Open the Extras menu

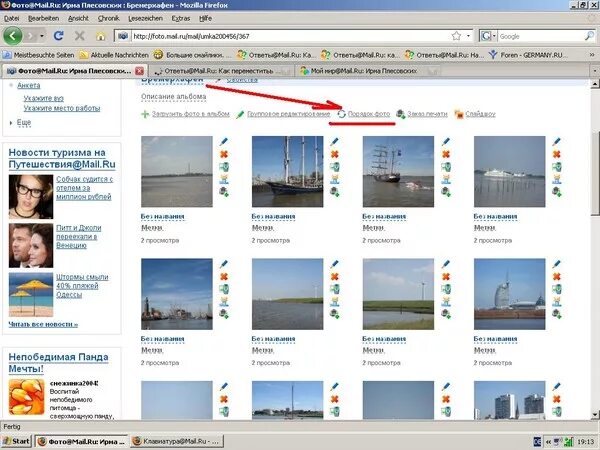pos(181,18)
